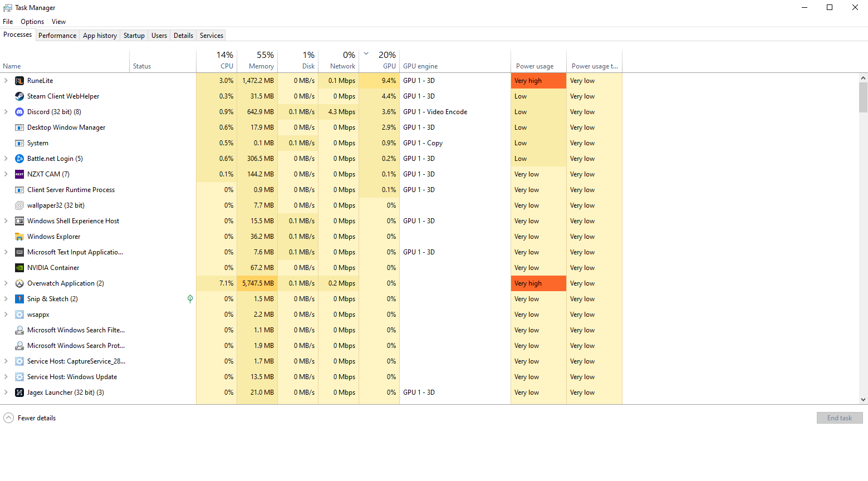Screen dimensions: 868x481
Task: Click the Service Host CaptureService icon
Action: 19,361
